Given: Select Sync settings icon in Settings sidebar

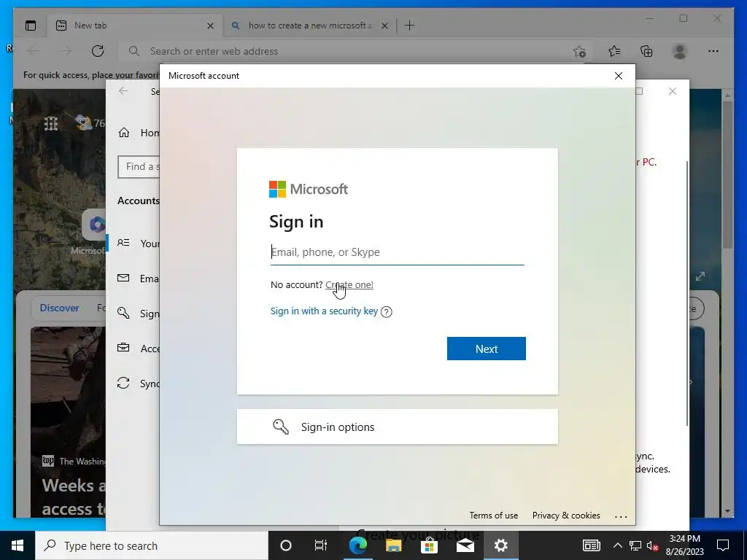Looking at the screenshot, I should pos(123,383).
